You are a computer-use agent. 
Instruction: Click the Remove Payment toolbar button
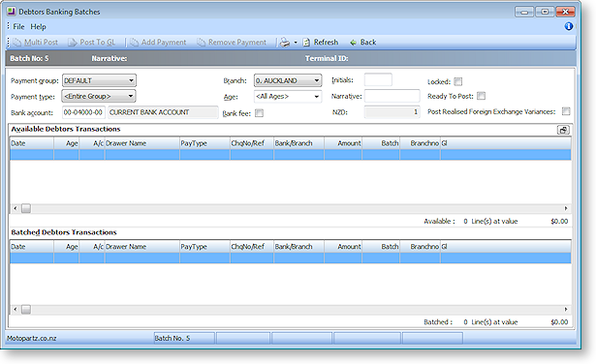point(232,43)
